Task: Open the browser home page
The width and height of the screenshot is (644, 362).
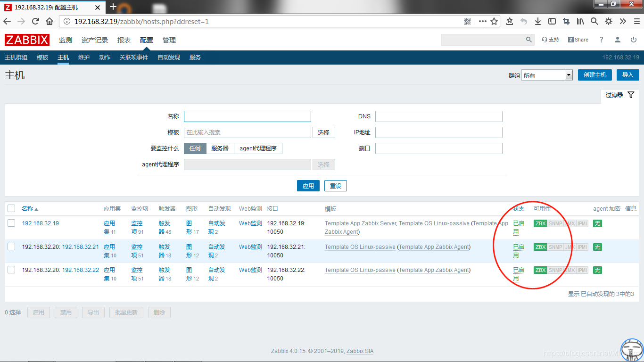Action: coord(50,21)
